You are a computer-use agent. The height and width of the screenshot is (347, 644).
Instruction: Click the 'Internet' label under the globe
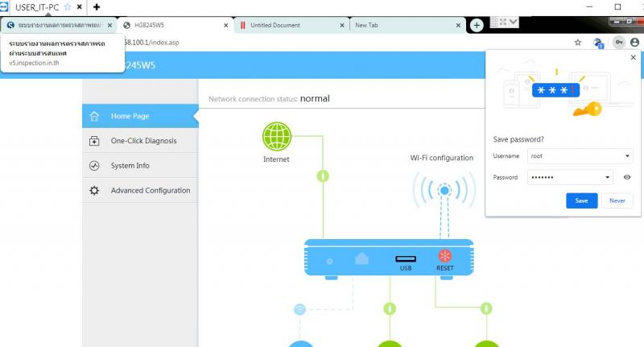click(276, 159)
